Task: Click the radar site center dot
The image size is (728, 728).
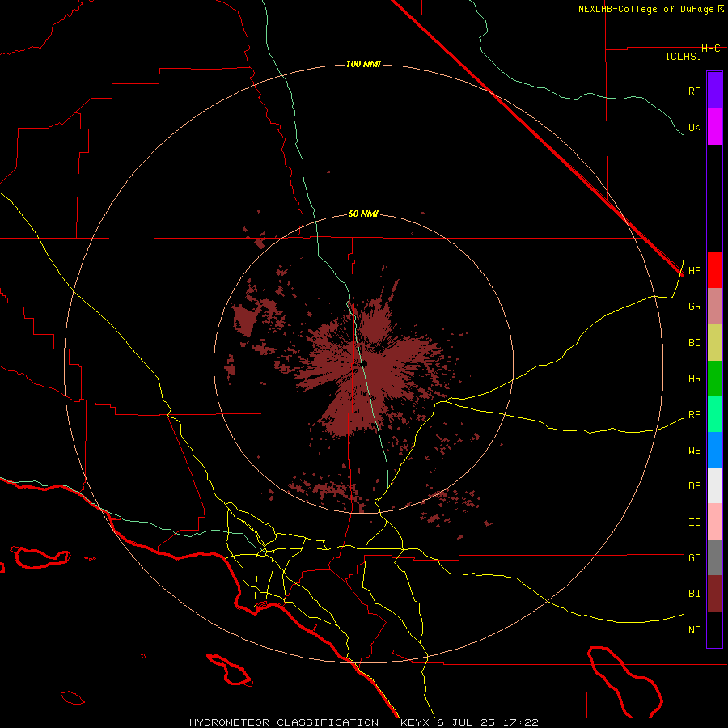Action: click(364, 363)
